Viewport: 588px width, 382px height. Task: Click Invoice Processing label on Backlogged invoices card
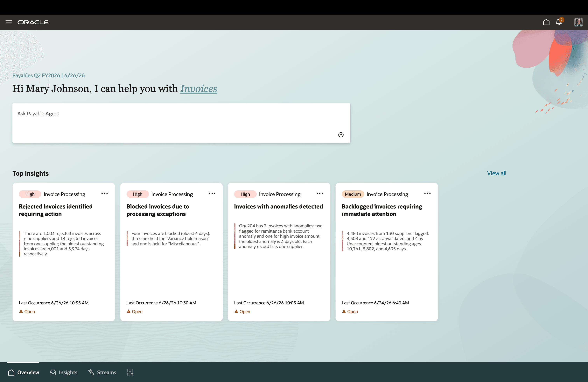pyautogui.click(x=387, y=194)
